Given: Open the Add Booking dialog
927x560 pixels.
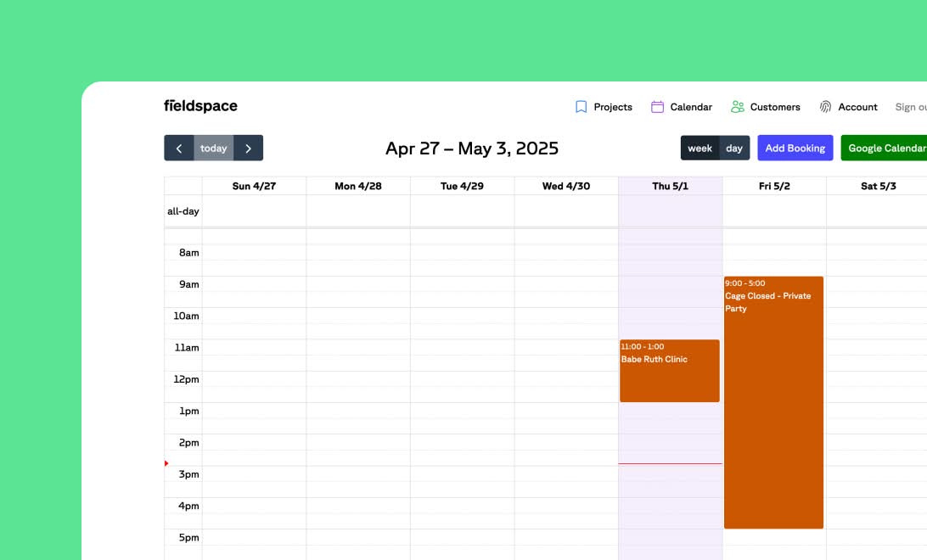Looking at the screenshot, I should [x=795, y=148].
